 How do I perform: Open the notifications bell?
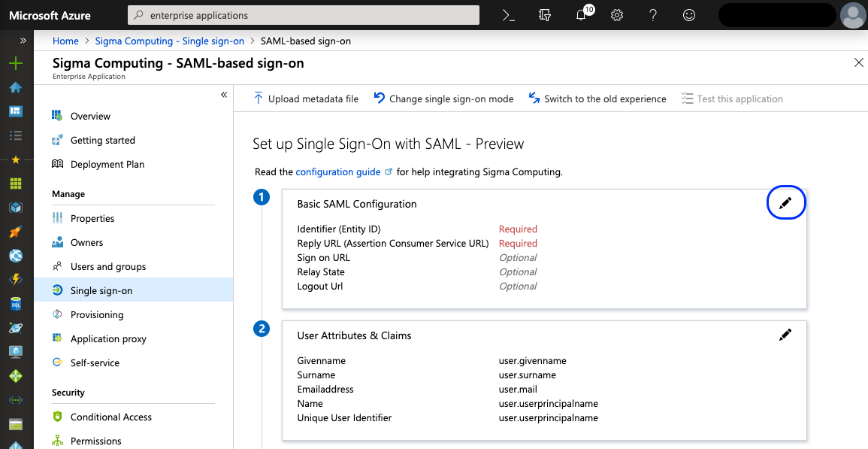[x=582, y=14]
